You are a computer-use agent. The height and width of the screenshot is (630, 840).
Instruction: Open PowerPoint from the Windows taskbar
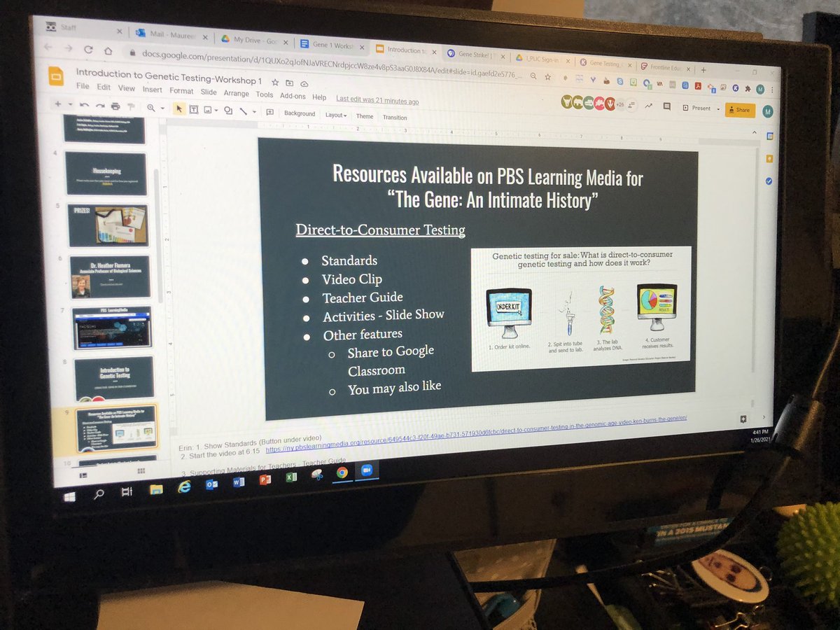point(265,479)
